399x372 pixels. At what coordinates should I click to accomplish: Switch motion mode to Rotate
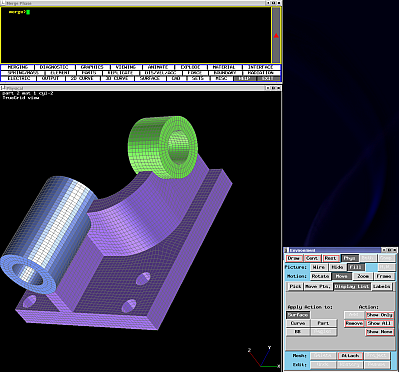tap(320, 276)
